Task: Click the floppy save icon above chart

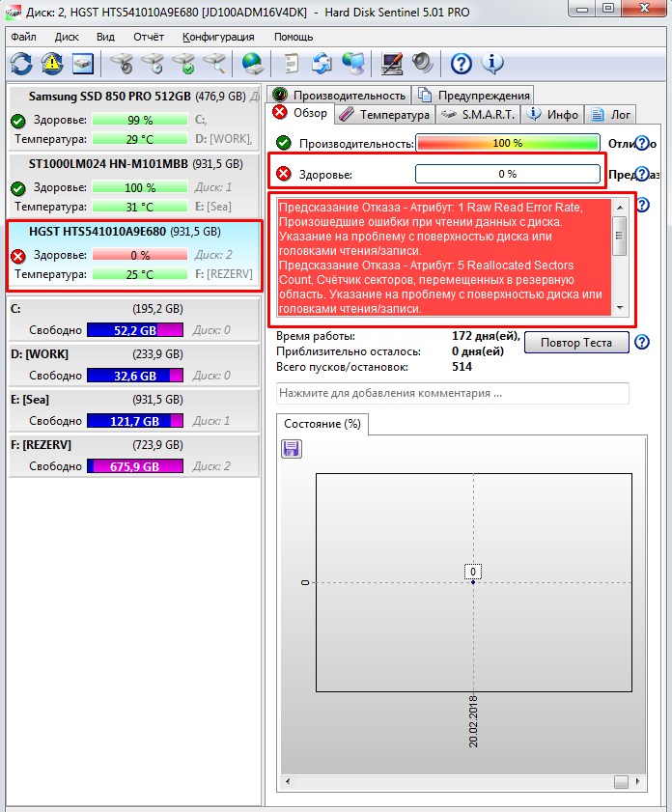Action: coord(292,448)
